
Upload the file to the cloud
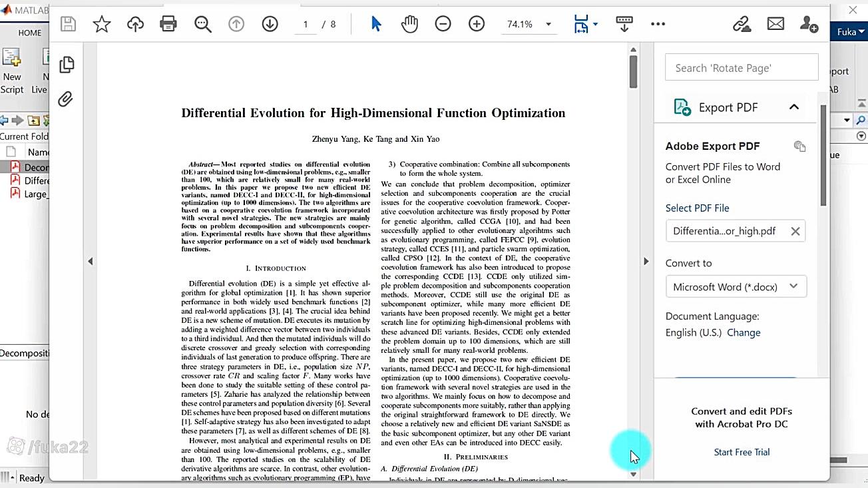pyautogui.click(x=135, y=25)
